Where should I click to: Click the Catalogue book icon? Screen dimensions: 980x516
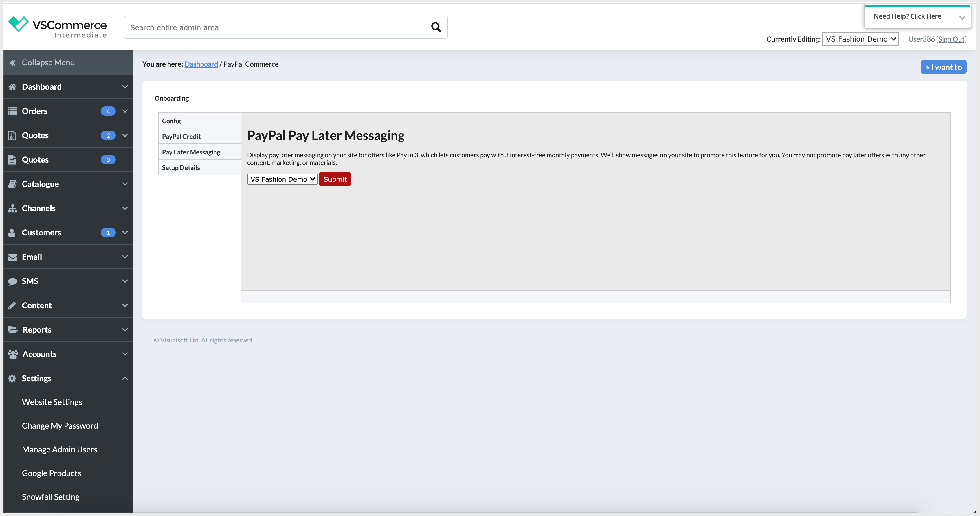pyautogui.click(x=12, y=184)
